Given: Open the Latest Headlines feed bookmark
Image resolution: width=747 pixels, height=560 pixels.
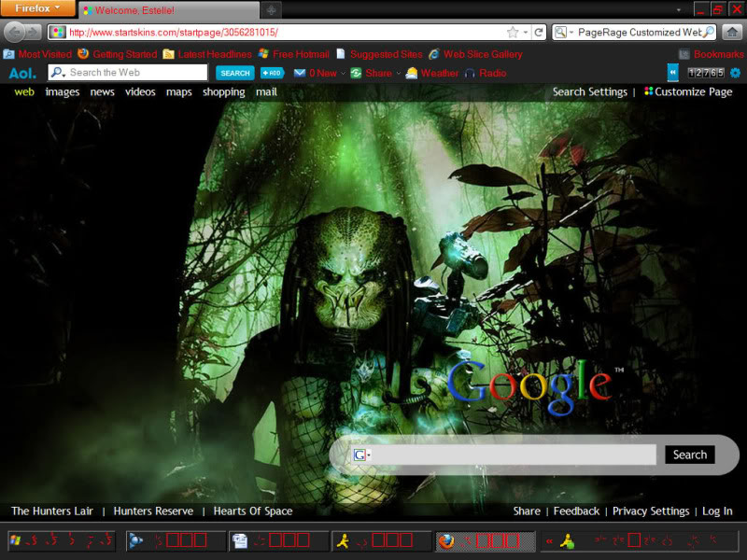Looking at the screenshot, I should click(x=207, y=54).
